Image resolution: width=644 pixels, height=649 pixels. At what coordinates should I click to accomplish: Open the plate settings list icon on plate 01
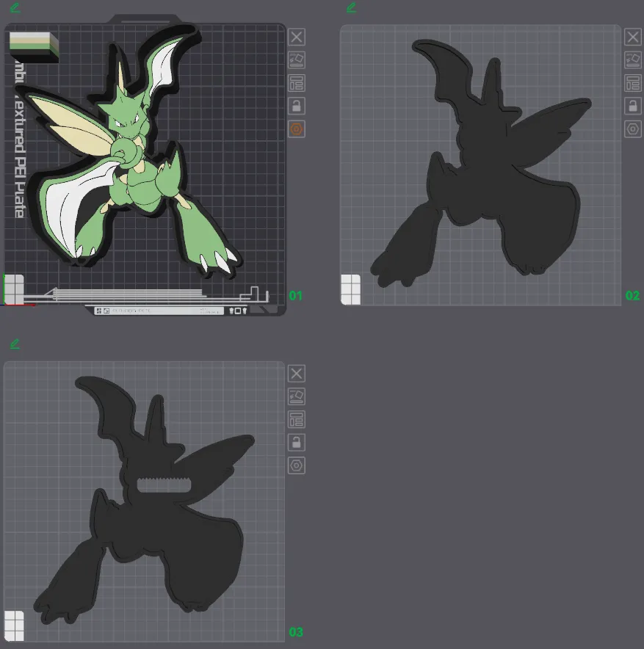(297, 83)
